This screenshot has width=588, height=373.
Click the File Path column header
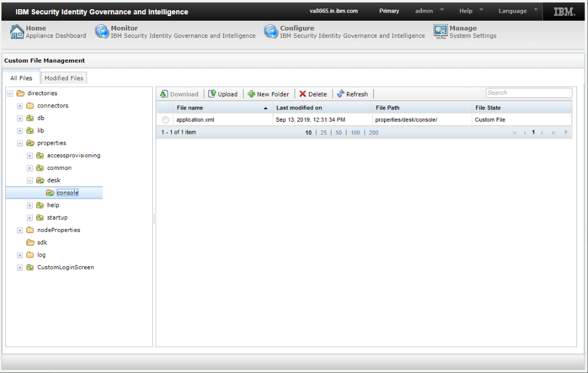click(x=422, y=107)
